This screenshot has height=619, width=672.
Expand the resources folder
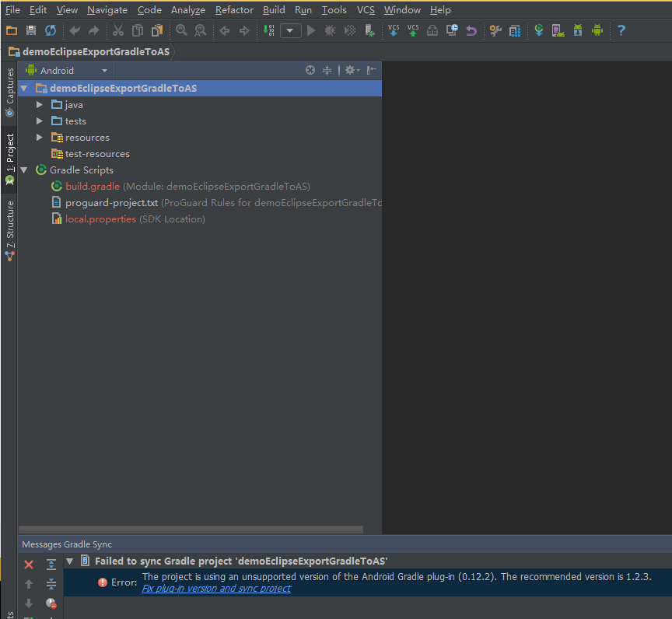tap(40, 137)
